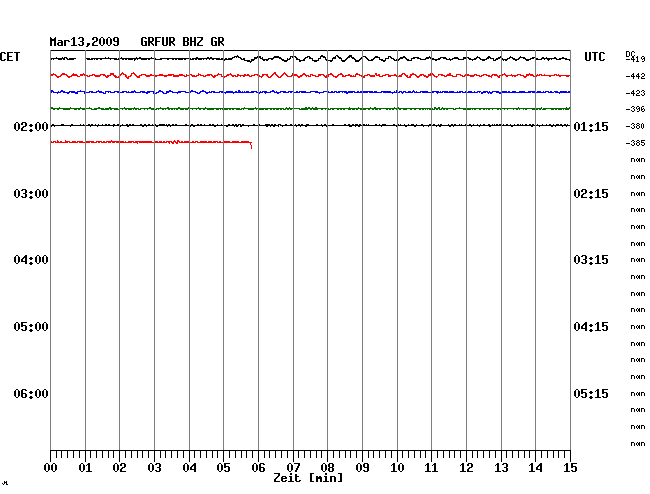Viewport: 650px width, 494px height.
Task: Click the 07 minute tick label
Action: tap(293, 468)
